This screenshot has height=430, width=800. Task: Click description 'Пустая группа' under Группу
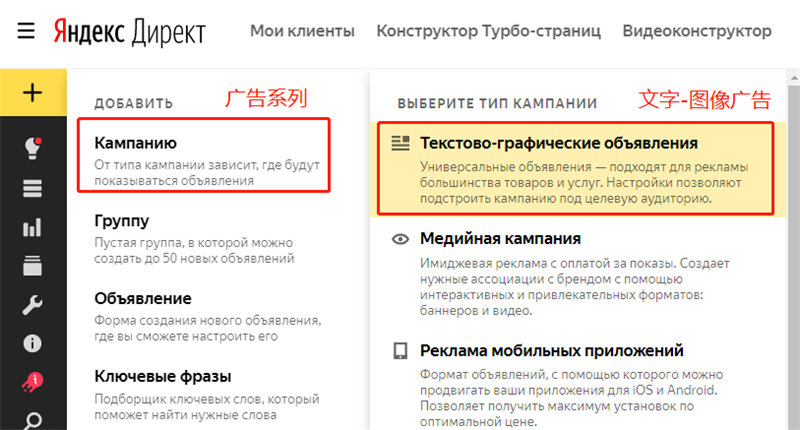click(x=194, y=250)
